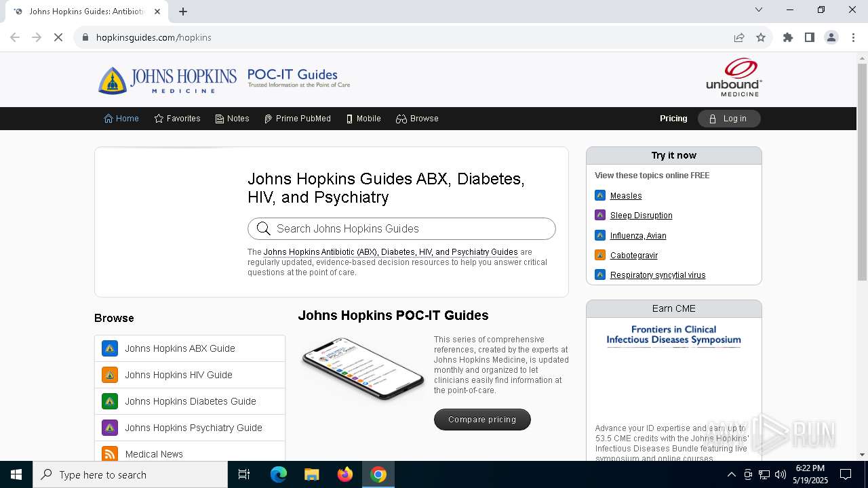Open Task View on taskbar
This screenshot has height=488, width=868.
tap(244, 474)
